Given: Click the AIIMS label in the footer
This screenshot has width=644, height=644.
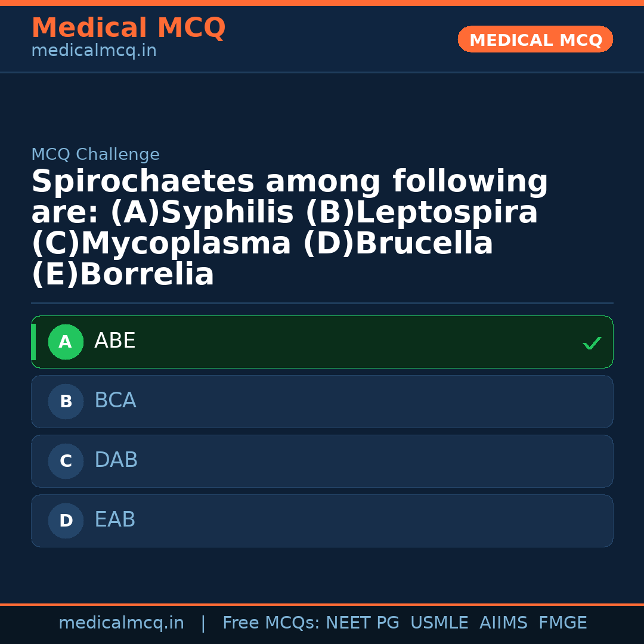Looking at the screenshot, I should (x=504, y=623).
